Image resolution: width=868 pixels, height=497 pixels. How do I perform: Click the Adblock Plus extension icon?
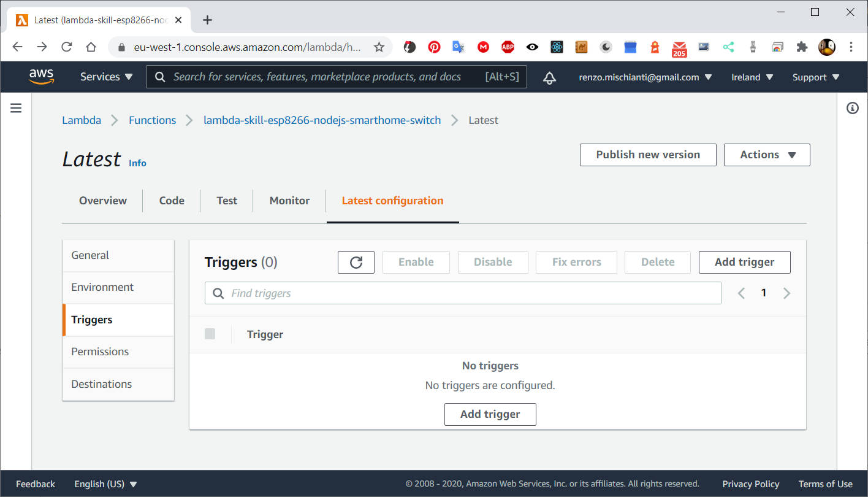(508, 47)
